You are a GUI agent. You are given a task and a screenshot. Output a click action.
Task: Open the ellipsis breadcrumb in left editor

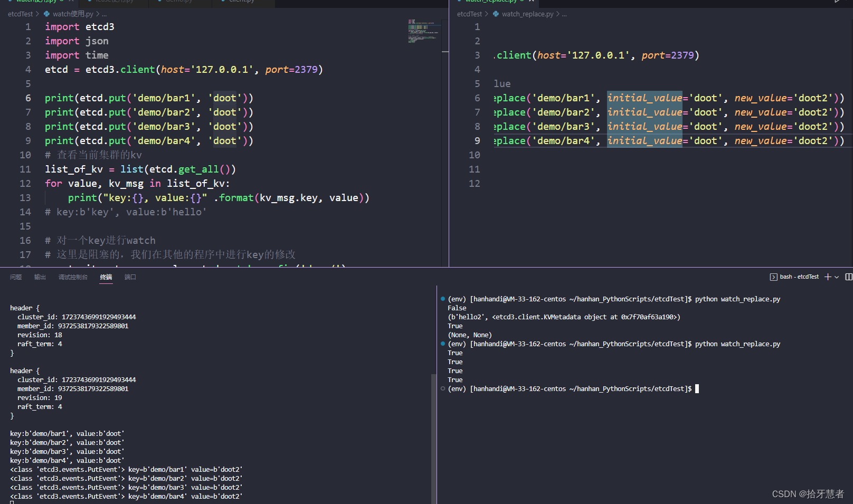point(104,14)
